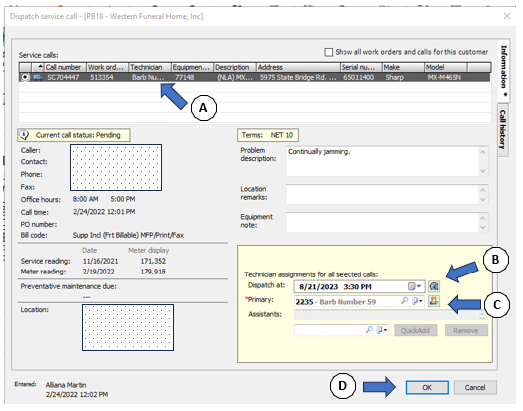Click the call status info icon

(24, 135)
